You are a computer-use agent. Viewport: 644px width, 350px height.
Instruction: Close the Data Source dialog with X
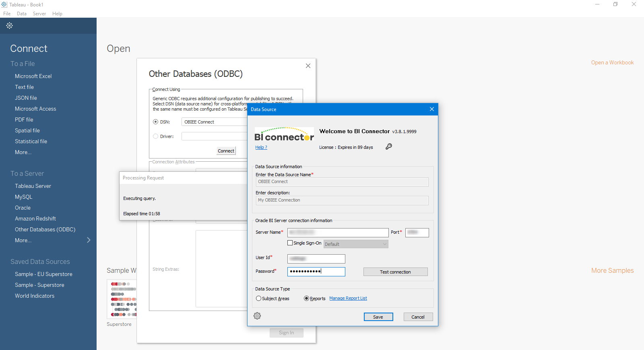point(432,109)
